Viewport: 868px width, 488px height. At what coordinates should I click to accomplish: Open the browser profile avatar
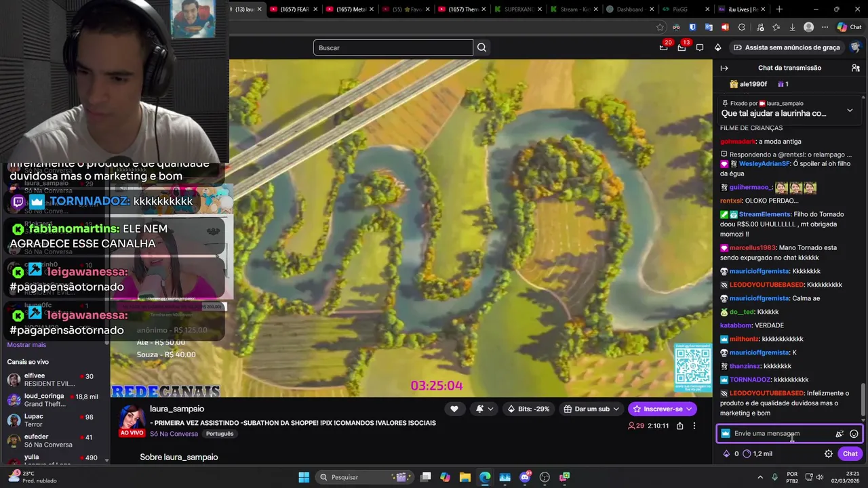[x=808, y=27]
